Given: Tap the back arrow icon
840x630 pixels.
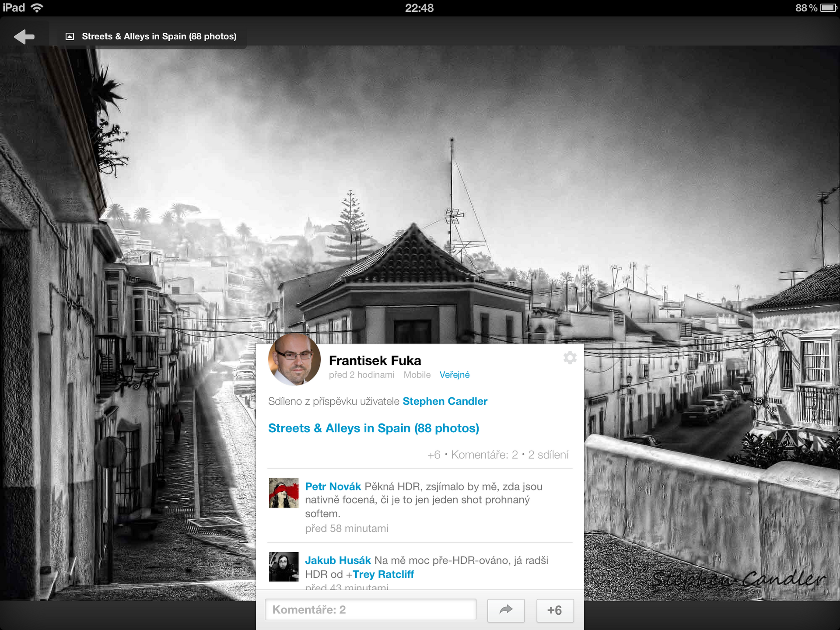Looking at the screenshot, I should click(24, 37).
